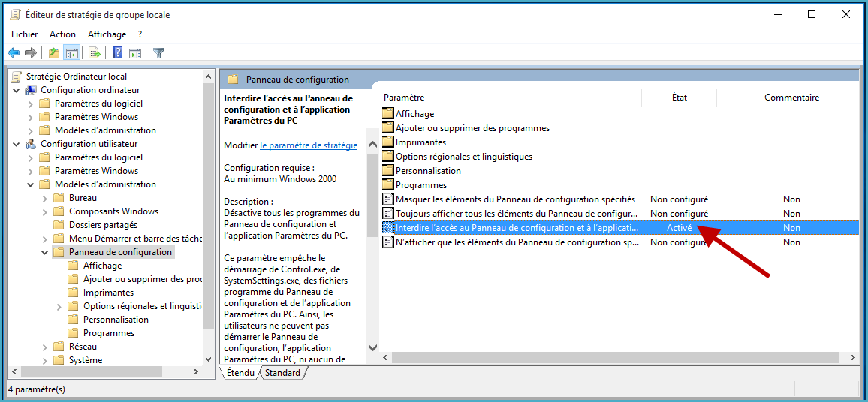Click the Filter funnel toolbar icon

point(159,53)
